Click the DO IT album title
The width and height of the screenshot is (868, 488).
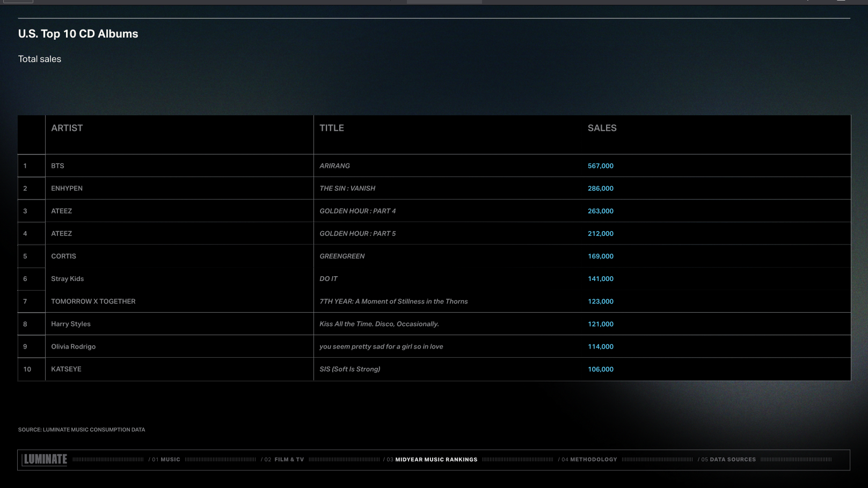[329, 279]
